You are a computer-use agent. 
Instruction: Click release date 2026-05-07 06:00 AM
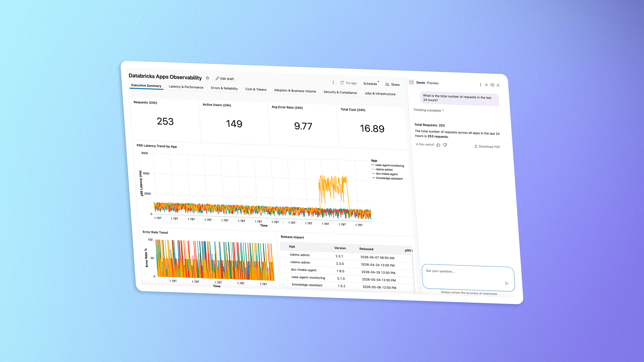tap(377, 258)
